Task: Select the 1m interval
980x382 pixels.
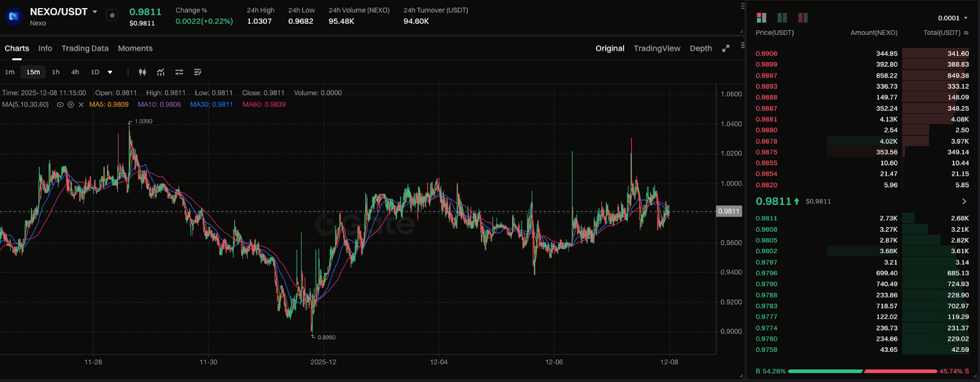Action: 10,72
